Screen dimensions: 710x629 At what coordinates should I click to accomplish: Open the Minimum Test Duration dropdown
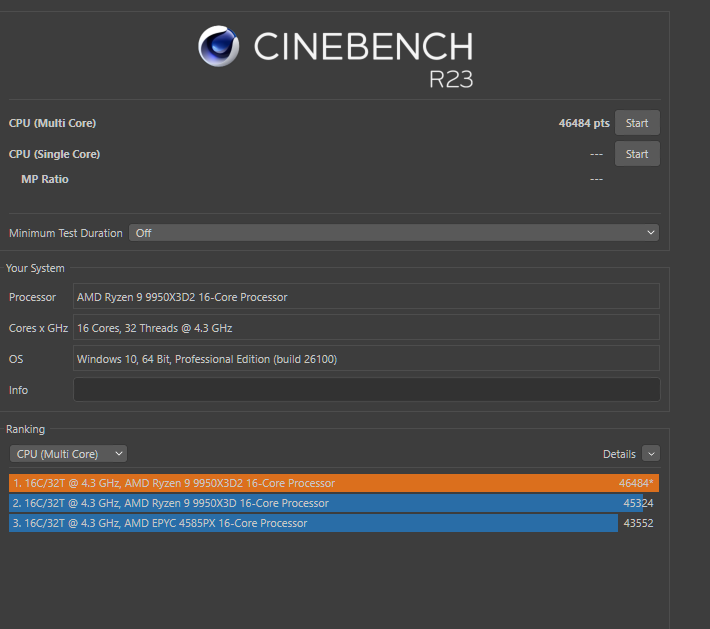coord(393,233)
